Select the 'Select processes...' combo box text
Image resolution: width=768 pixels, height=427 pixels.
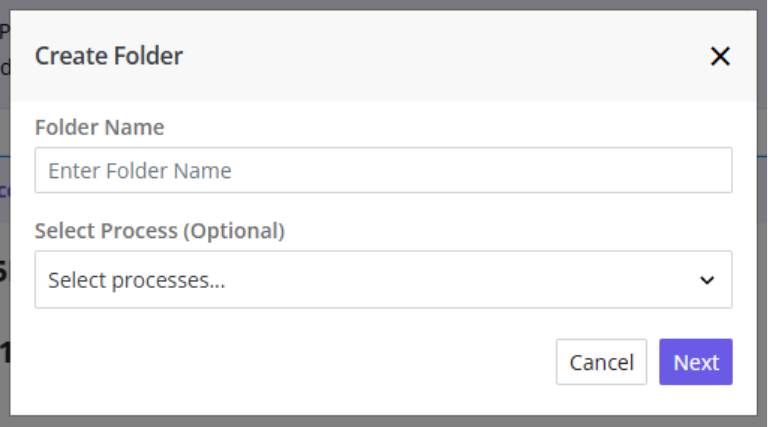[137, 281]
